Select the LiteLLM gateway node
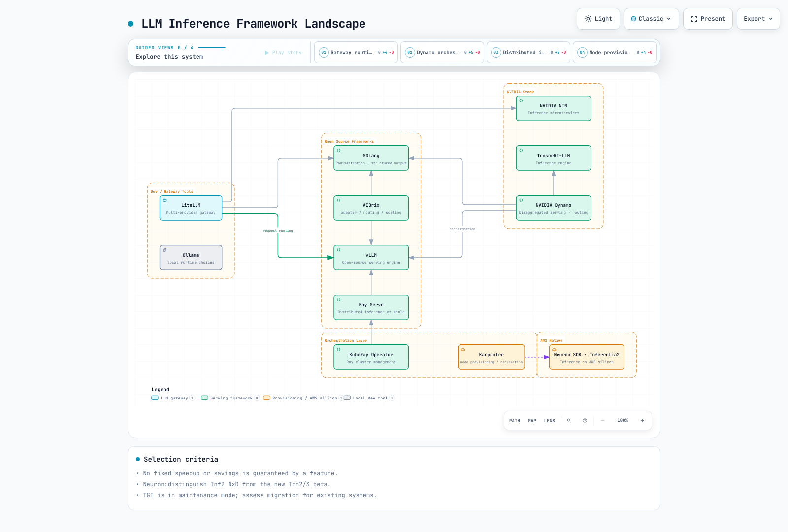This screenshot has width=788, height=532. [191, 208]
